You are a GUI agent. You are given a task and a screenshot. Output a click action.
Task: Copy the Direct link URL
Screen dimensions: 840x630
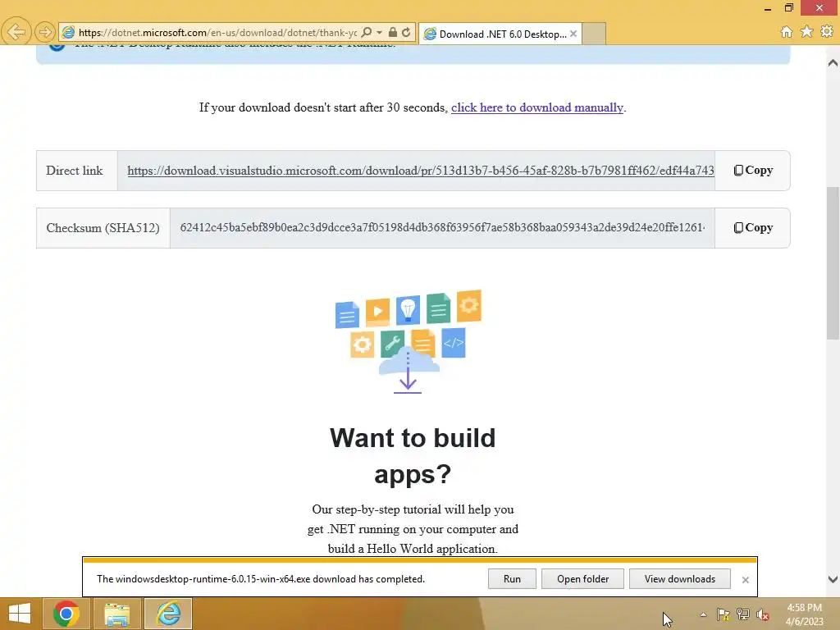[753, 171]
